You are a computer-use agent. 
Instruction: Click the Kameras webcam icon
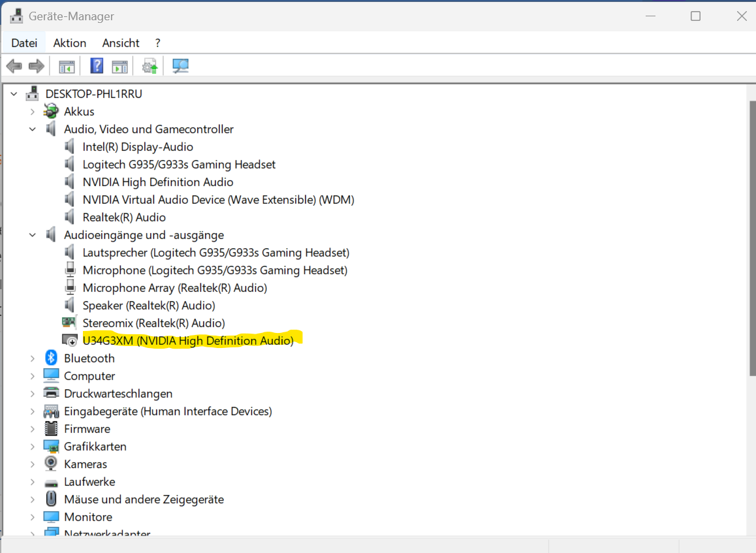pos(51,464)
